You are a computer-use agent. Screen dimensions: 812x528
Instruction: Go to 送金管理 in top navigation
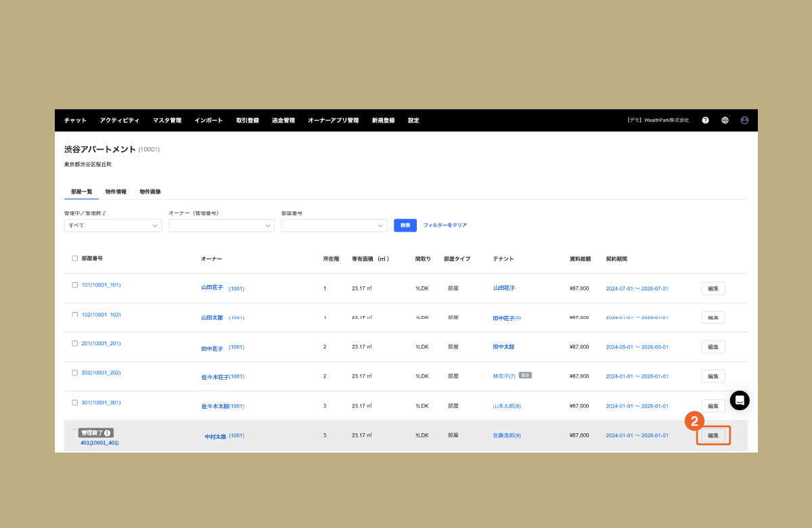(283, 120)
